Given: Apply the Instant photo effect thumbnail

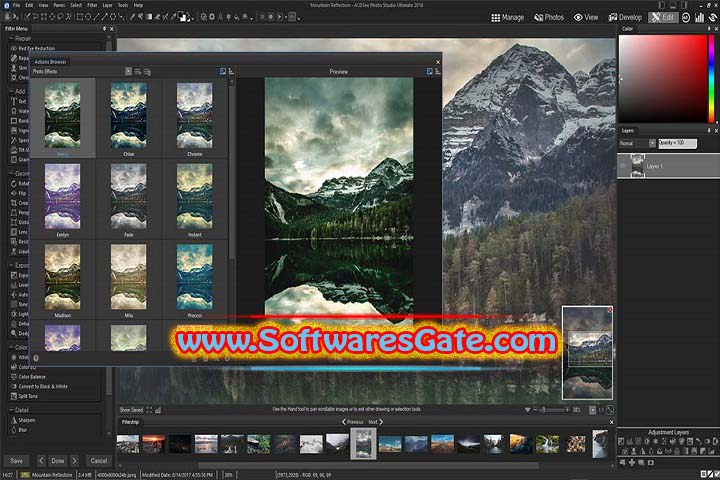Looking at the screenshot, I should point(195,196).
